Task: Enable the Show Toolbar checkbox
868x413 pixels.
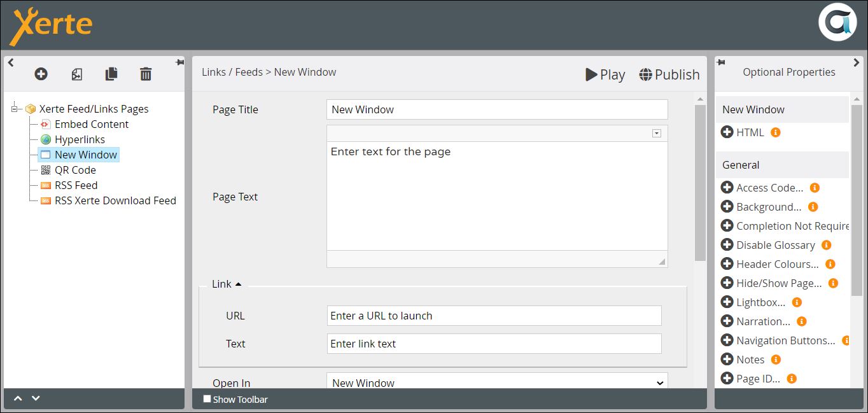Action: [x=207, y=399]
